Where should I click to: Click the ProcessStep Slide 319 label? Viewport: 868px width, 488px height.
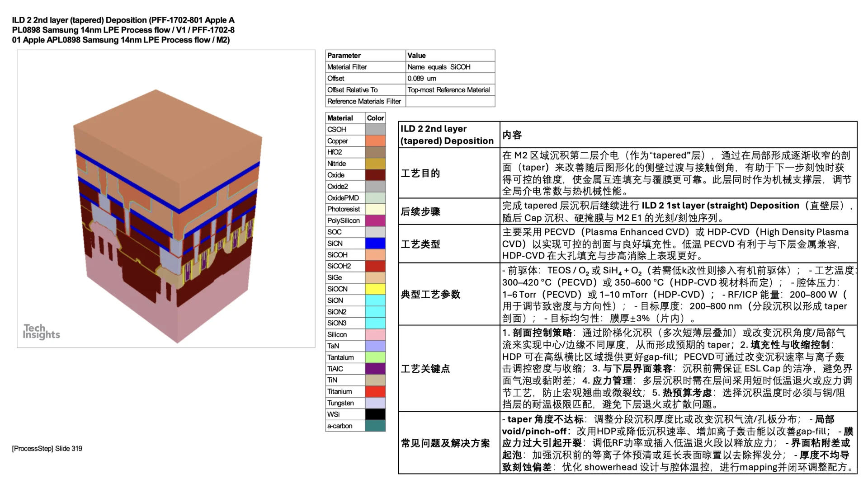[x=46, y=448]
